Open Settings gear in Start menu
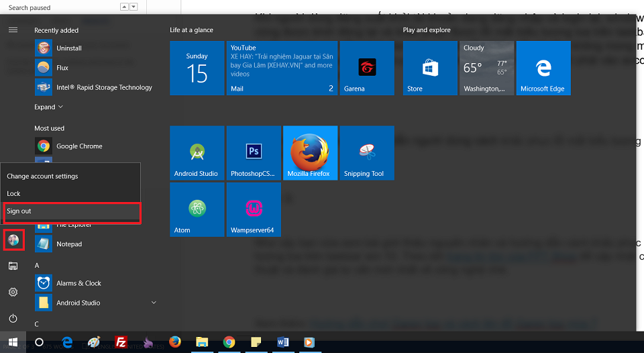Image resolution: width=644 pixels, height=353 pixels. click(13, 292)
